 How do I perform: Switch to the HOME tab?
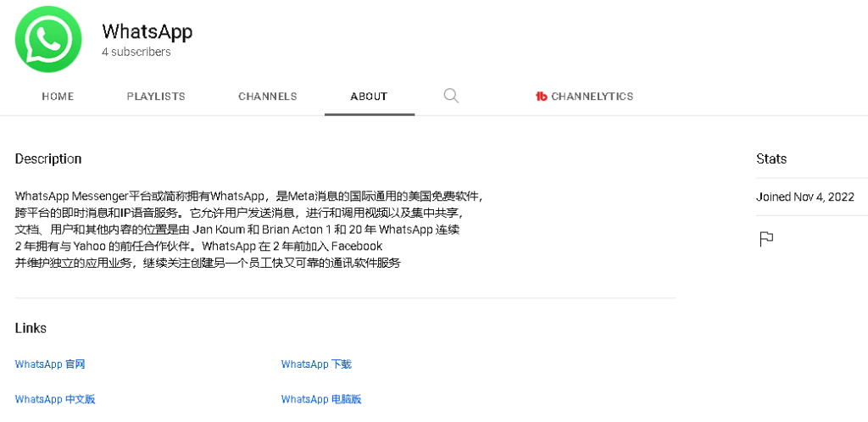tap(58, 97)
